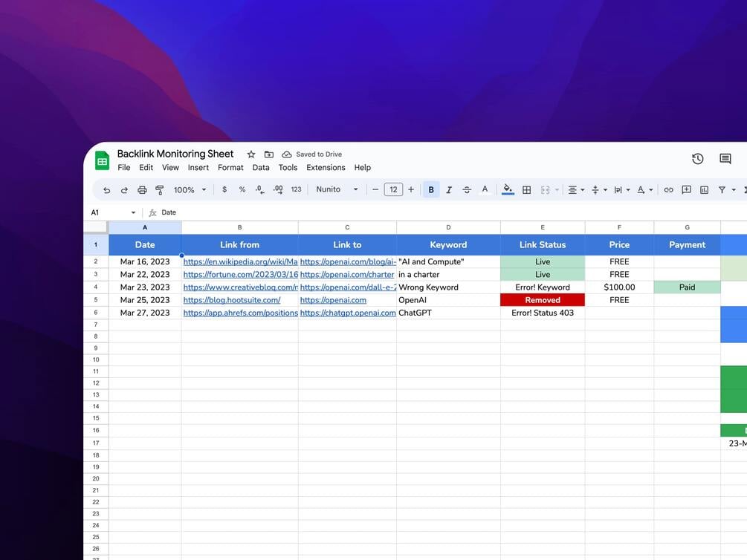Format as percent
The width and height of the screenshot is (747, 560).
point(242,189)
